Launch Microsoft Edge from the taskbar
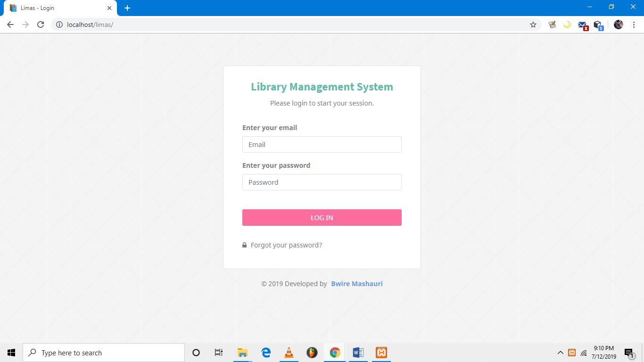 click(x=266, y=353)
